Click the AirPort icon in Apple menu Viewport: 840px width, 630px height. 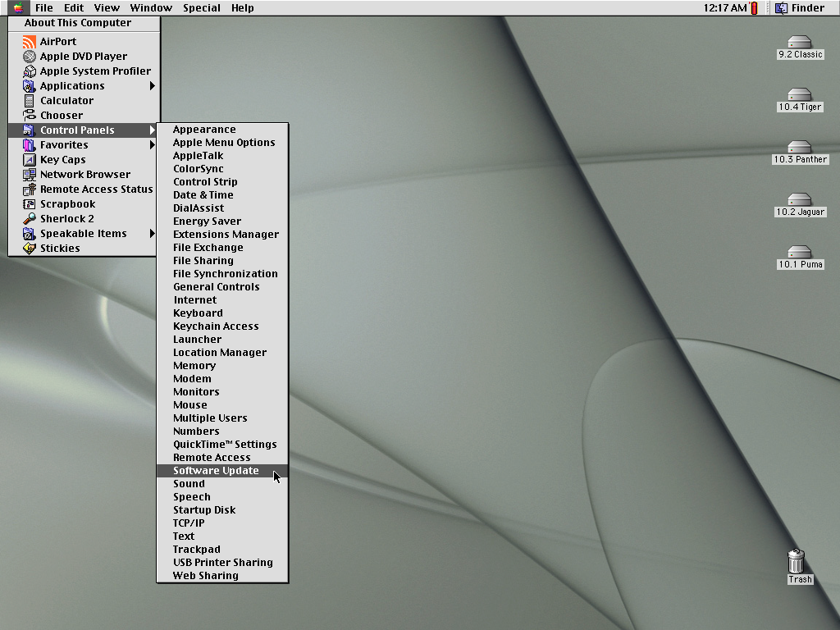[29, 42]
